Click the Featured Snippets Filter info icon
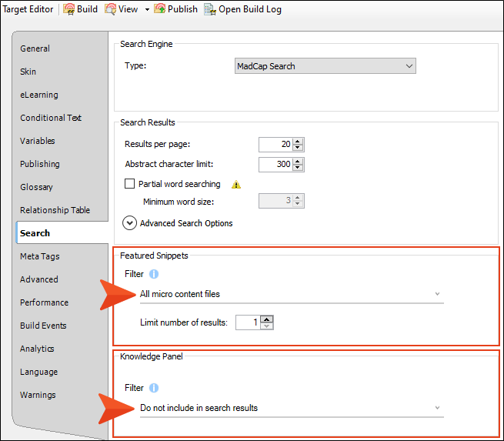Viewport: 504px width, 441px height. point(154,274)
